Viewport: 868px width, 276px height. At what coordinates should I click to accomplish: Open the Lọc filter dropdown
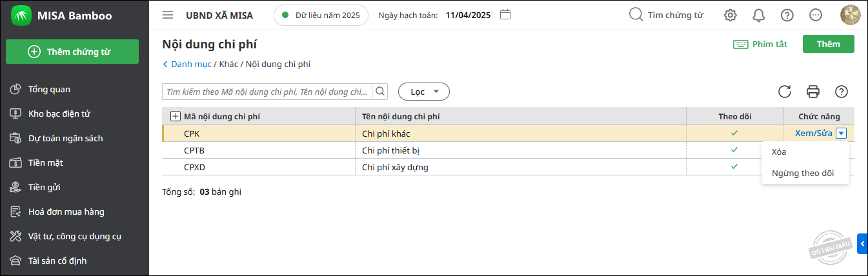(x=424, y=92)
